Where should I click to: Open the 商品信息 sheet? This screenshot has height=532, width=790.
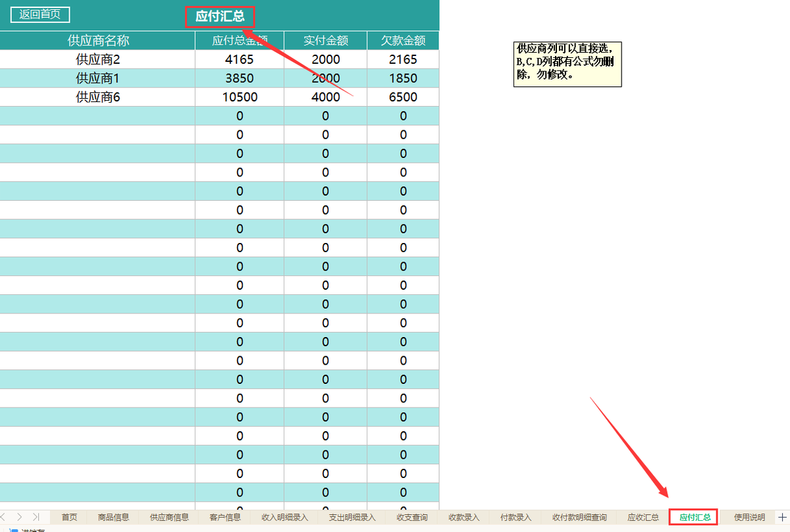pyautogui.click(x=113, y=517)
